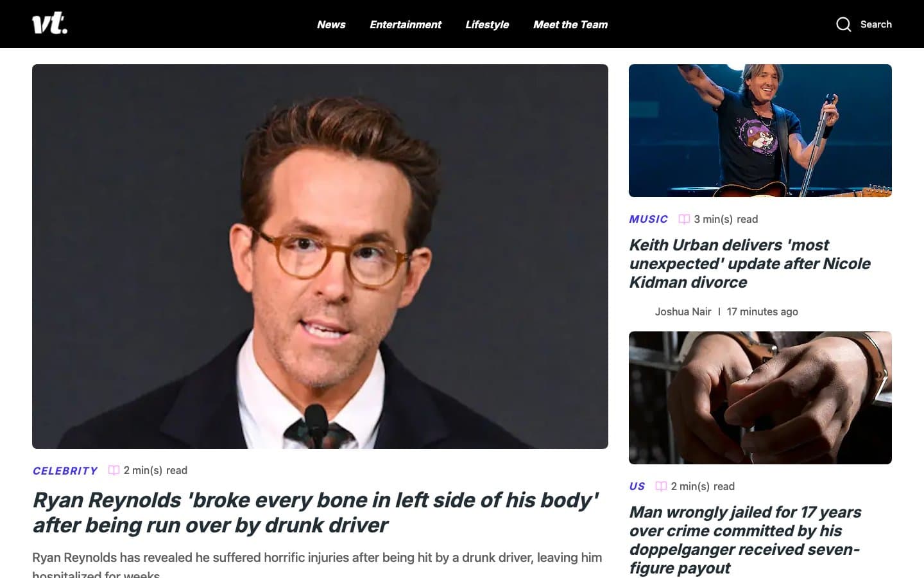
Task: Click the book icon beside US label
Action: click(x=661, y=486)
